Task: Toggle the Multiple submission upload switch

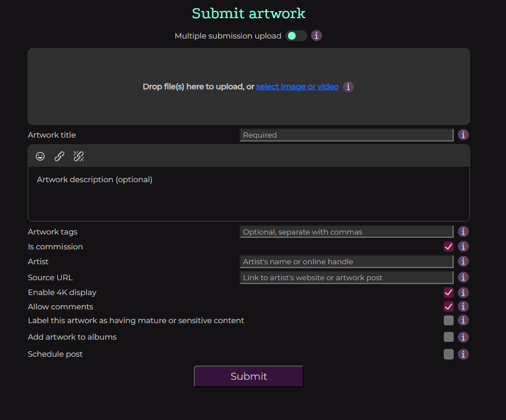Action: 296,36
